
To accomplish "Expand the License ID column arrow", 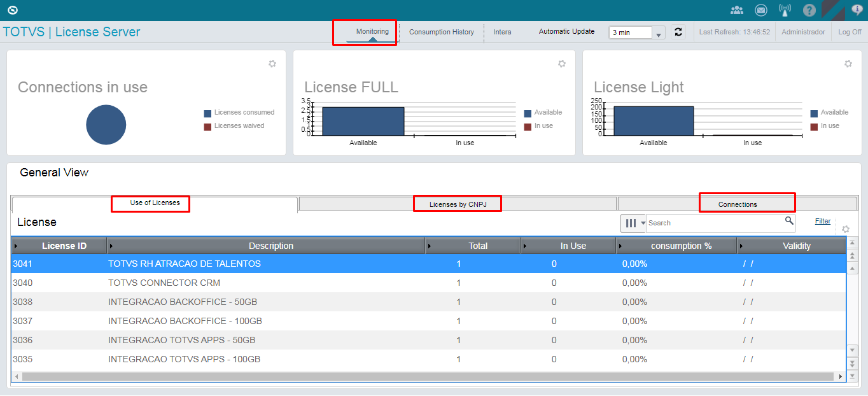I will click(16, 246).
